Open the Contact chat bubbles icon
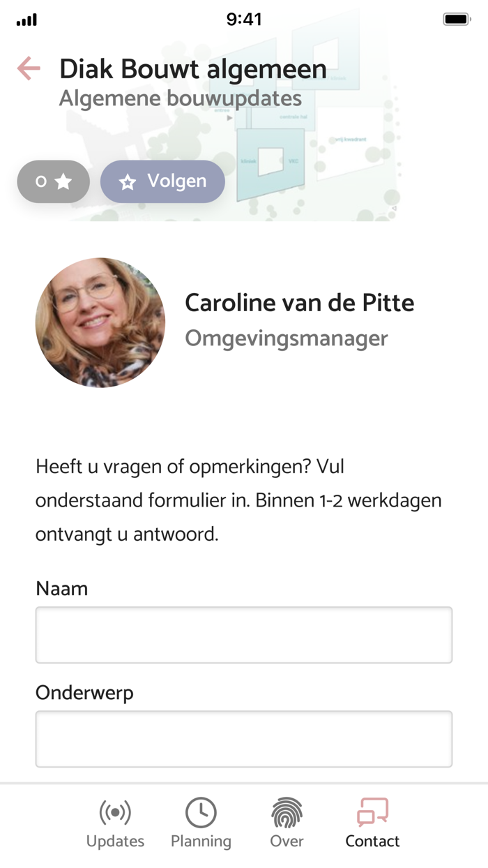Screen dimensions: 488x868 [372, 812]
